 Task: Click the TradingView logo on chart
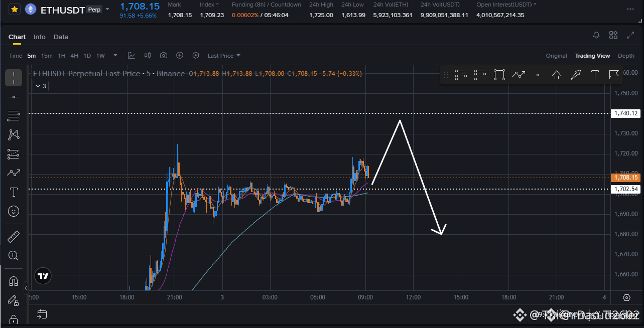point(43,276)
